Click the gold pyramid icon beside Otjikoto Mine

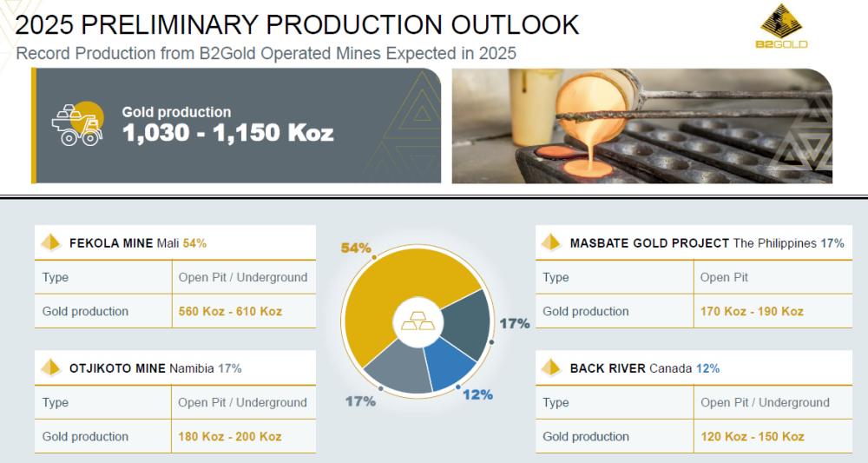click(51, 367)
